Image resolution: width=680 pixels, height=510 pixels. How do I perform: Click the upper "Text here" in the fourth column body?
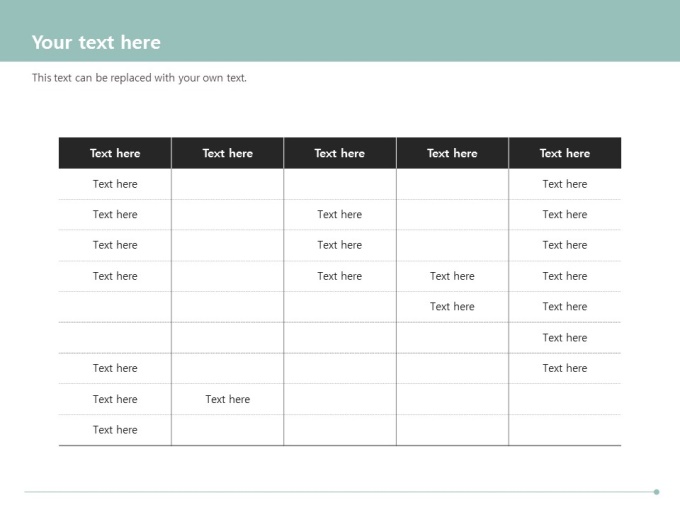click(452, 276)
